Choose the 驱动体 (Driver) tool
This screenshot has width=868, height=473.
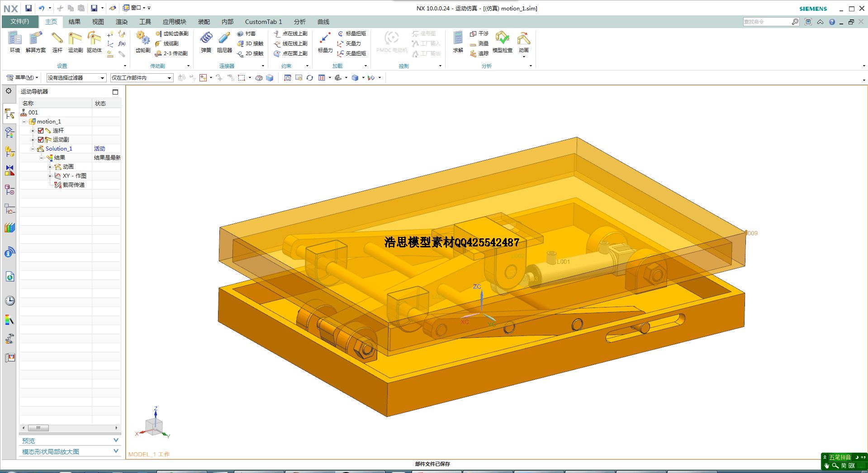tap(94, 42)
